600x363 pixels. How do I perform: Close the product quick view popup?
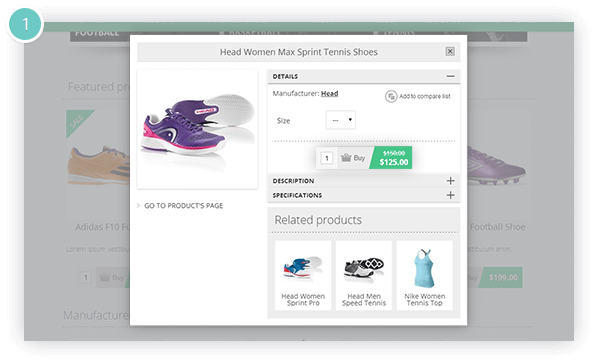[450, 51]
